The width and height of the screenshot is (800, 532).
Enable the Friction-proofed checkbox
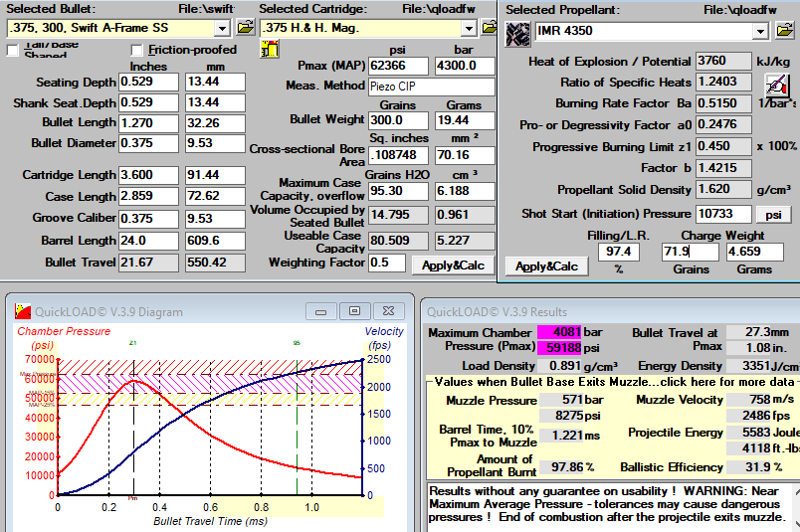tap(137, 50)
